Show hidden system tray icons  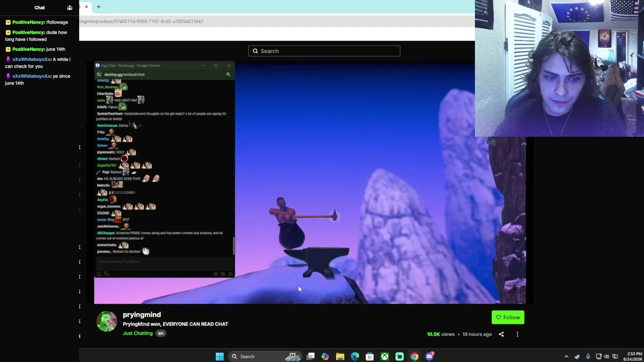pyautogui.click(x=566, y=356)
